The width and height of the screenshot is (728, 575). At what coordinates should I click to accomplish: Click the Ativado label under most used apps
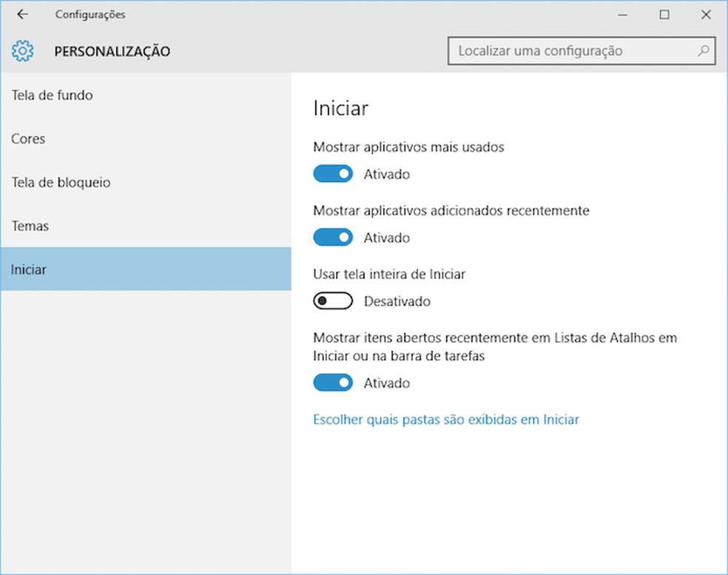(x=386, y=174)
